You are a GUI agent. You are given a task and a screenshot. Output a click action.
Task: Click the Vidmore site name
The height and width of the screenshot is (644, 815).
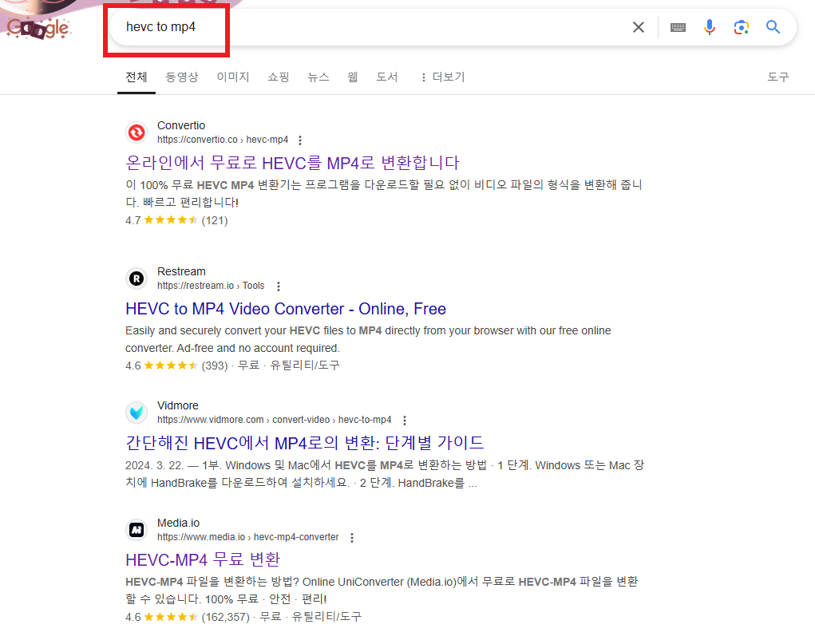click(x=178, y=406)
